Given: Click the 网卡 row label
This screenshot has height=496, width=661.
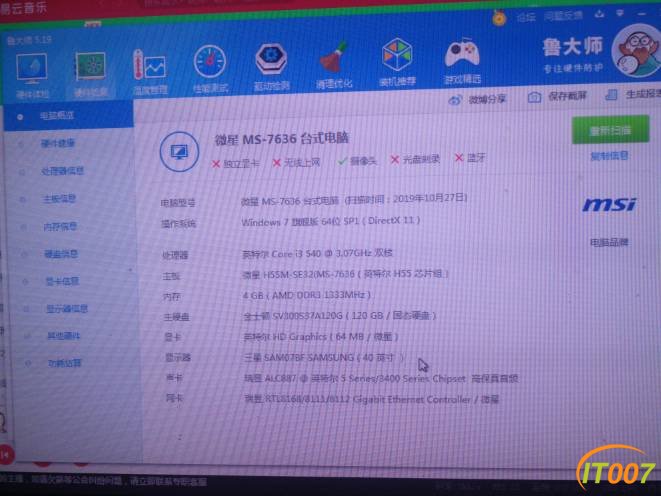Looking at the screenshot, I should [x=174, y=397].
